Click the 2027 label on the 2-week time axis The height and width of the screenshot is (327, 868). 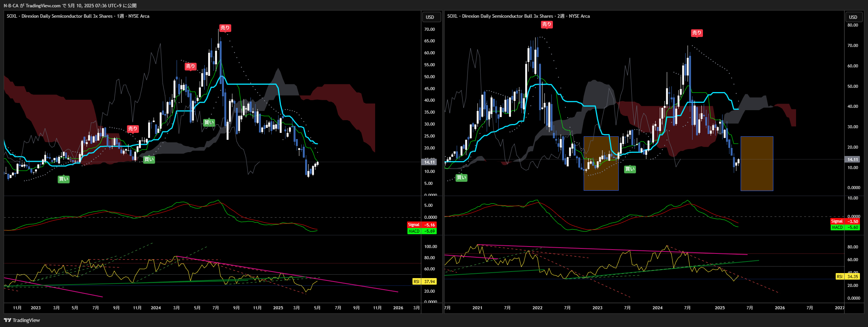pos(840,308)
